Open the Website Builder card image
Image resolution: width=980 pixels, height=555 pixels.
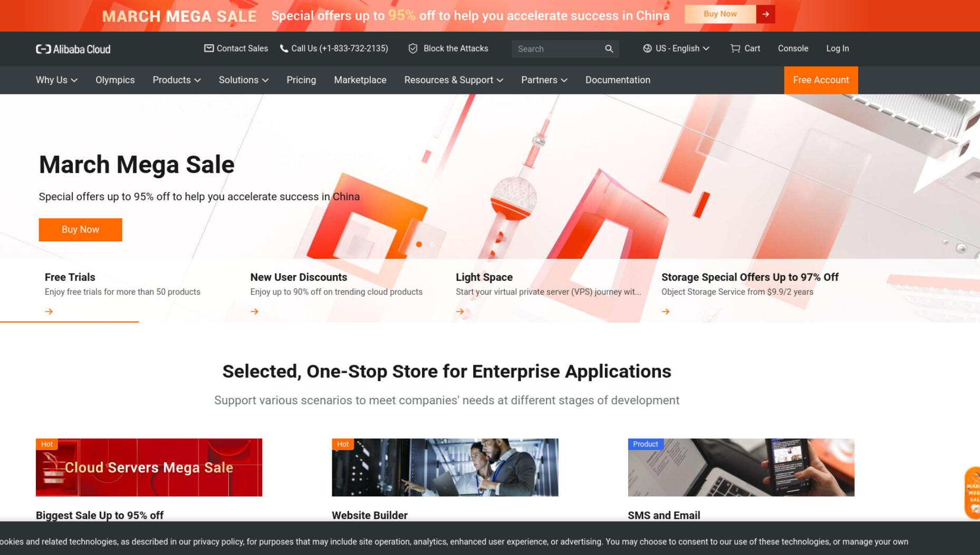(x=445, y=468)
